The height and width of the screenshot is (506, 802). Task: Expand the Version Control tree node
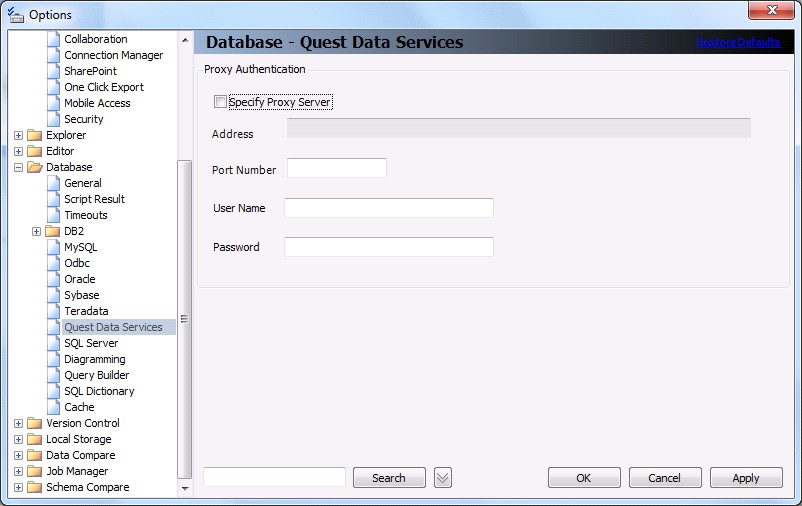tap(18, 424)
